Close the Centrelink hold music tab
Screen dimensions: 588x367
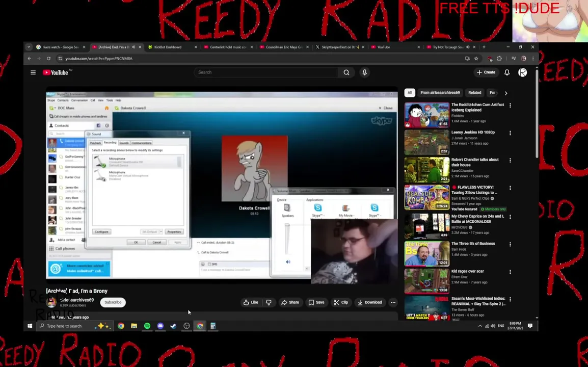[x=252, y=47]
